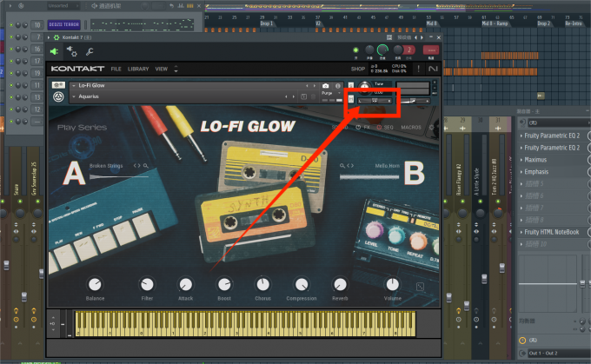Open plugin settings via plug-gear icon

click(71, 51)
